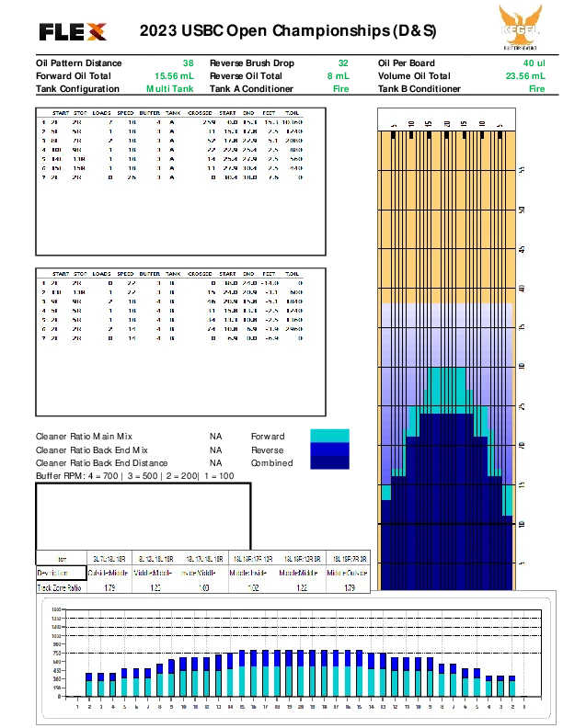Click the 'Forward Oil Total' label

[74, 76]
